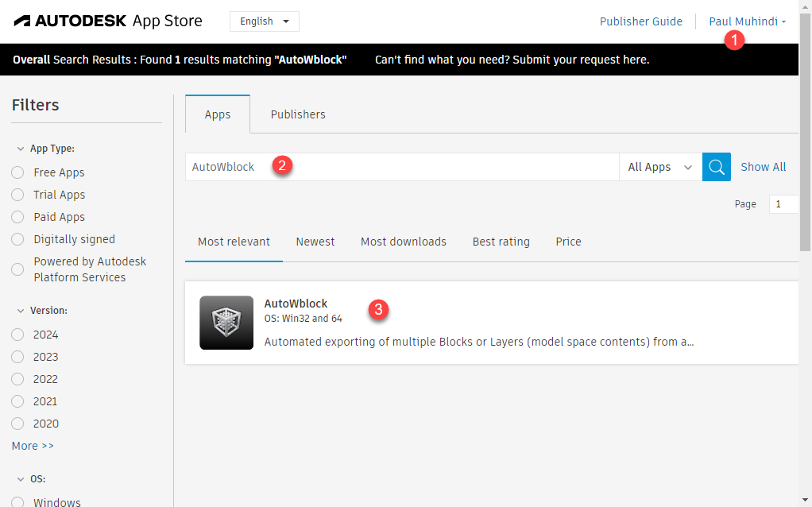Sort results by Best rating
Screen dimensions: 812x507
(501, 242)
